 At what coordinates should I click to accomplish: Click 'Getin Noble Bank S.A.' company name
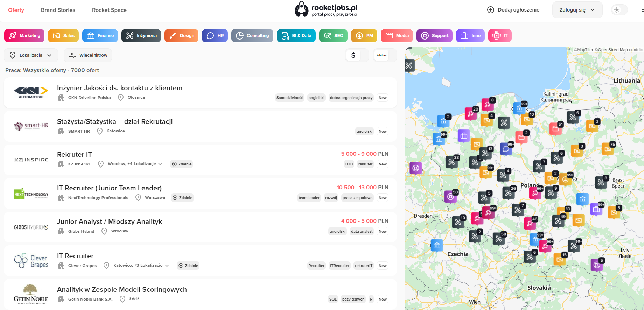(x=90, y=299)
